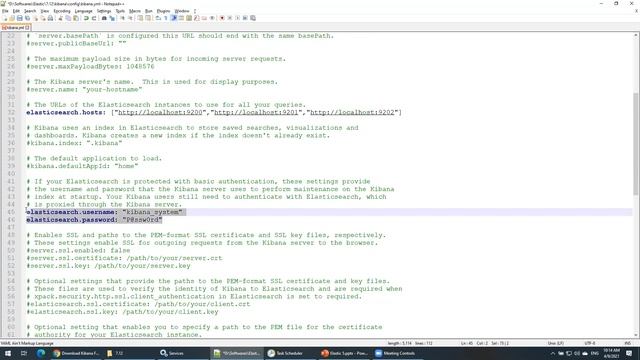Image resolution: width=640 pixels, height=360 pixels.
Task: Save kibana.yml using the Save toolbar icon
Action: coord(20,18)
